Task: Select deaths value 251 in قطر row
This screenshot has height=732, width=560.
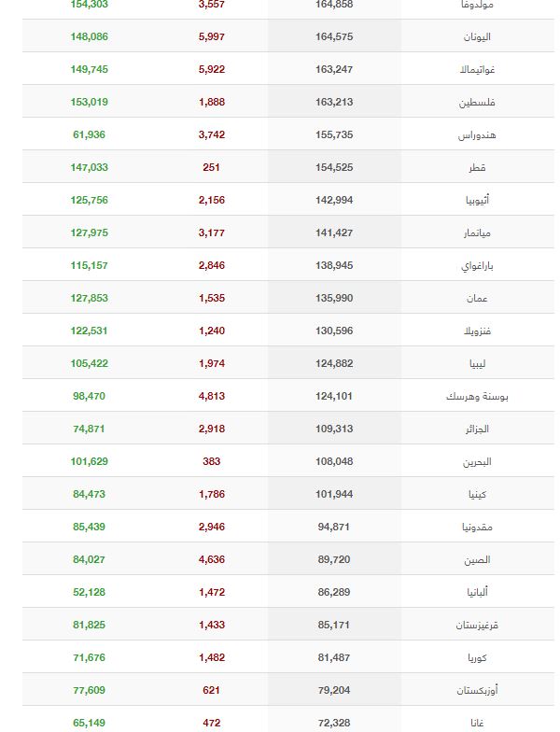Action: (211, 167)
